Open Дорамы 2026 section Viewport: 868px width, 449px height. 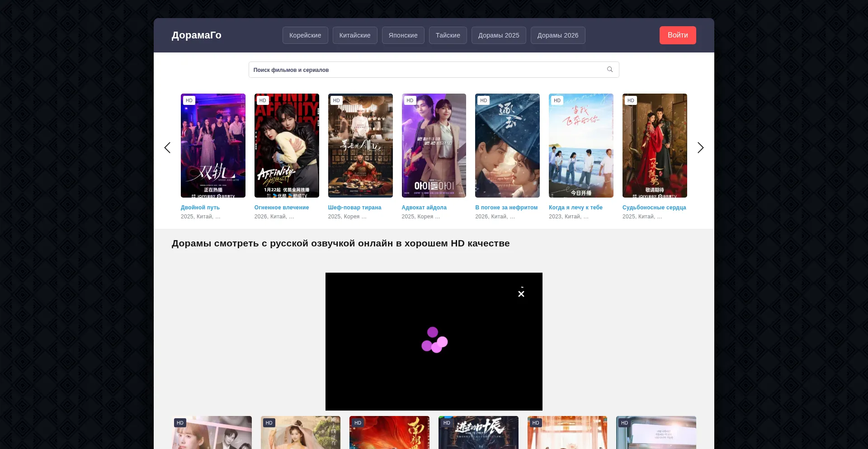pyautogui.click(x=558, y=35)
